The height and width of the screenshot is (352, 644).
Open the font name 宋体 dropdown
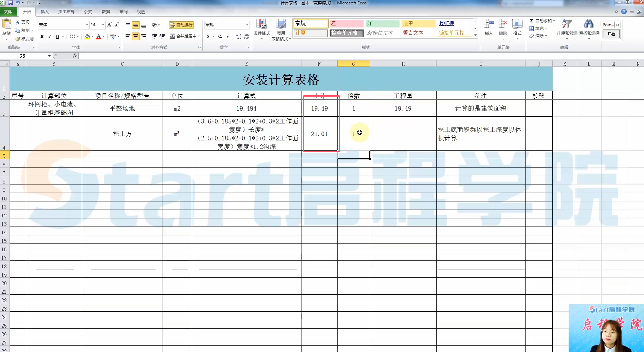pos(87,25)
